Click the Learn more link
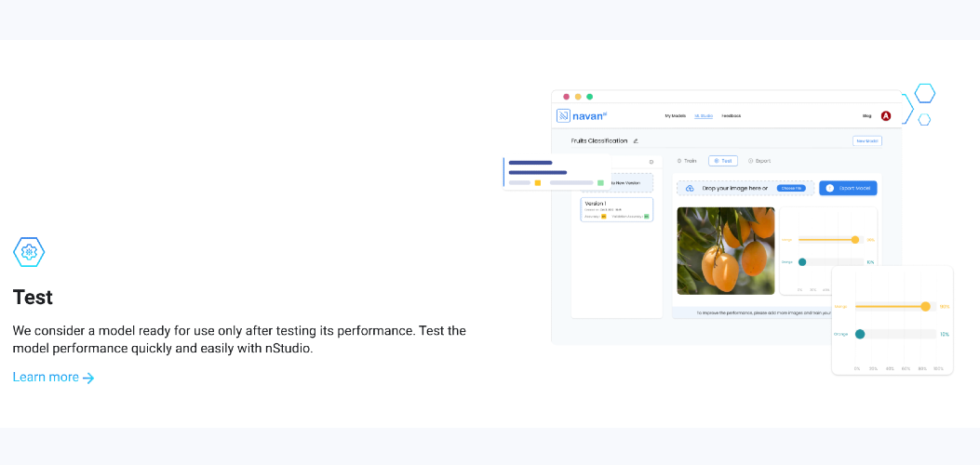This screenshot has height=465, width=980. pos(46,378)
